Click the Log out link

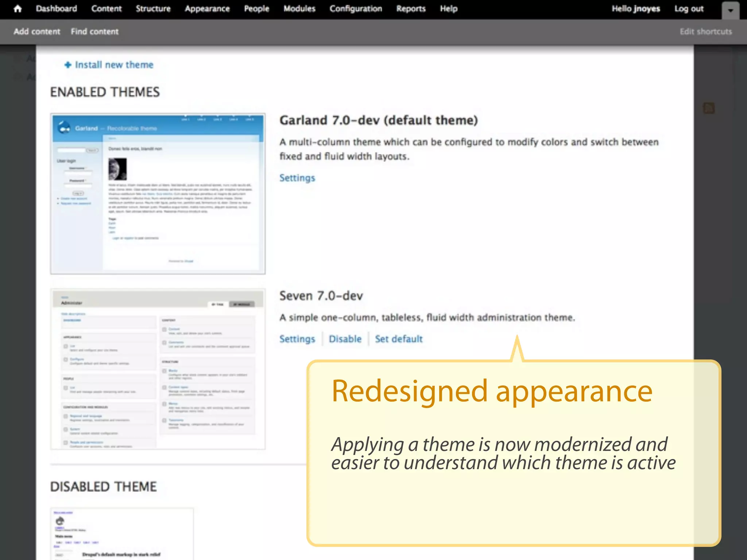click(688, 9)
